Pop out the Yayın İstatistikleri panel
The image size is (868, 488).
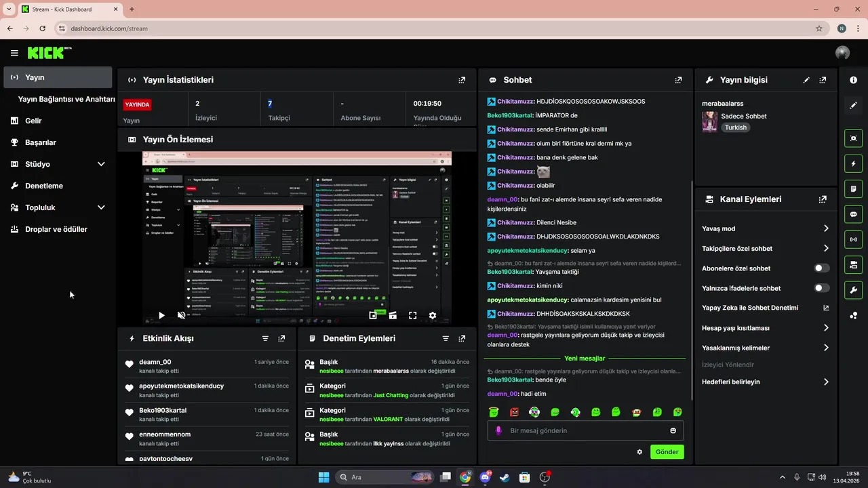click(462, 80)
